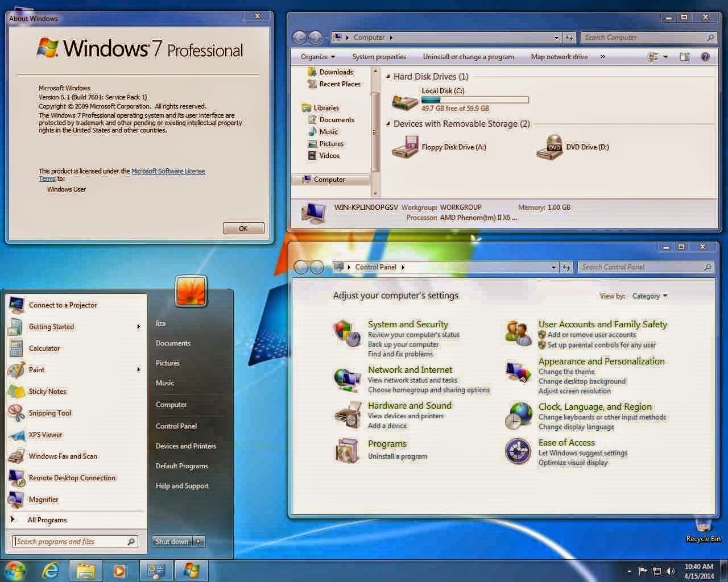Click the Hardware and Sound printer icon

click(348, 415)
